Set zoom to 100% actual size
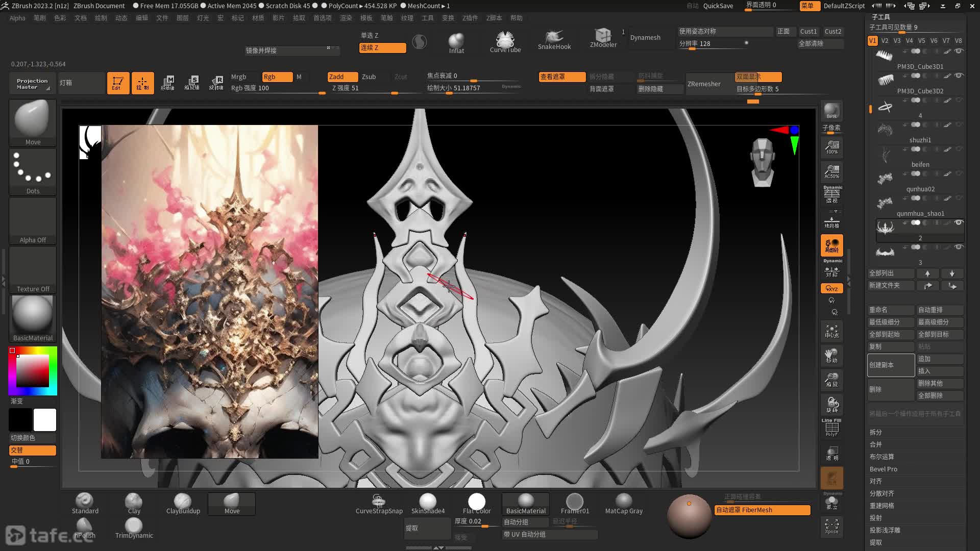Screen dimensions: 980x551 (832, 147)
